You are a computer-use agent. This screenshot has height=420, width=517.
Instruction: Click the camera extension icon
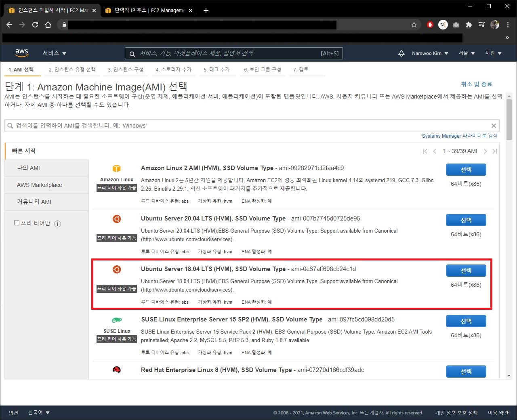point(456,25)
